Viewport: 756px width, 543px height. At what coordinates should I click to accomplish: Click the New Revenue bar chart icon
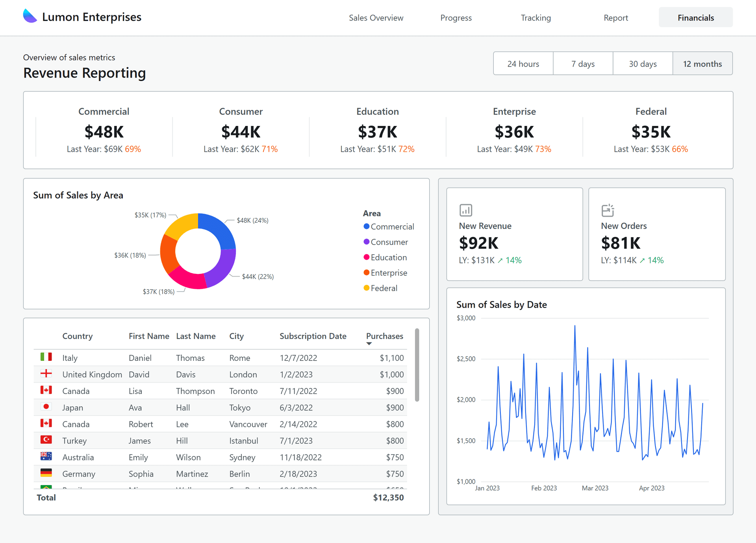click(x=465, y=210)
